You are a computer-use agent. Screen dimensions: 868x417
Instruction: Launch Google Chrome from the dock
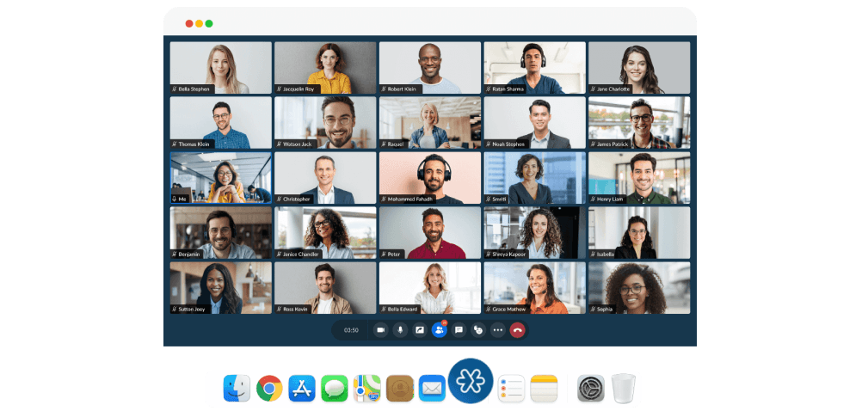pos(269,389)
